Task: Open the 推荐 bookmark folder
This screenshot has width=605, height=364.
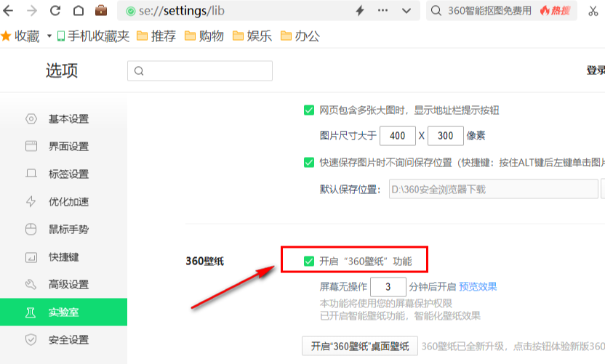Action: [x=156, y=36]
